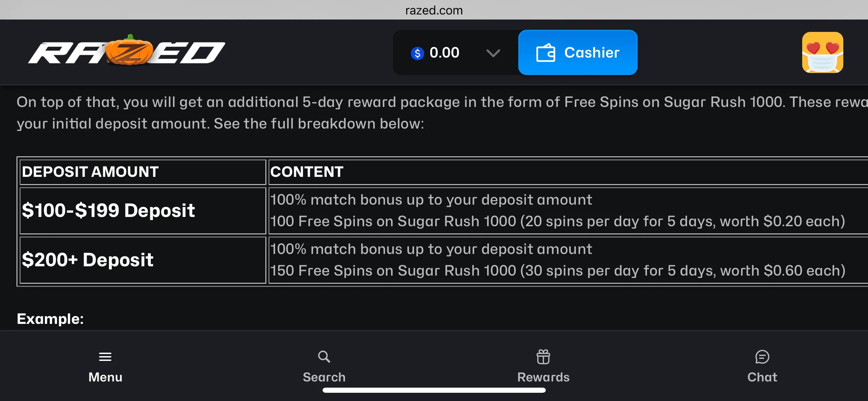Tap the Search magnifier icon

tap(324, 357)
